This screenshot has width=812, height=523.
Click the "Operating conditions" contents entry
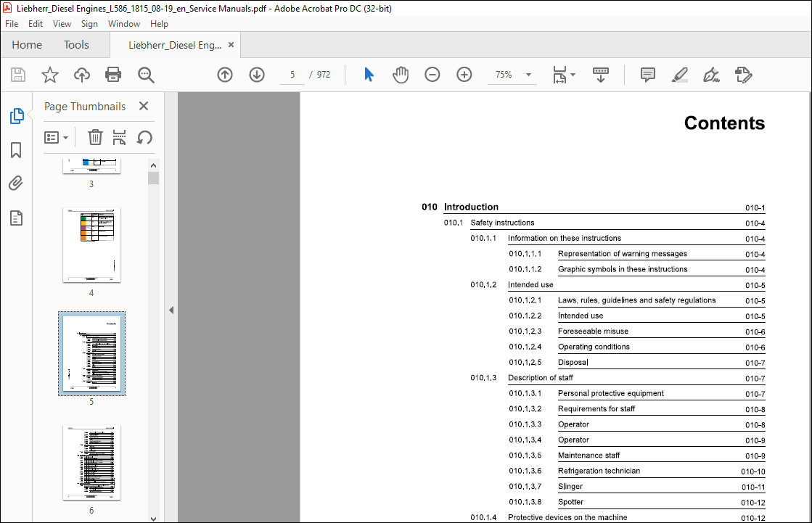tap(594, 347)
